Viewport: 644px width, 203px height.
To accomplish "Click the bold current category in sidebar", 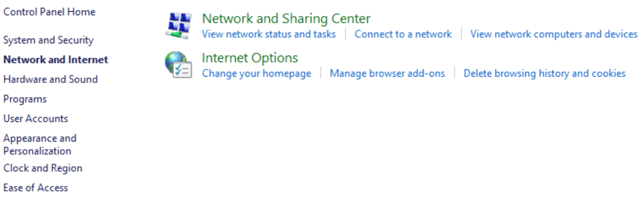I will [x=56, y=60].
